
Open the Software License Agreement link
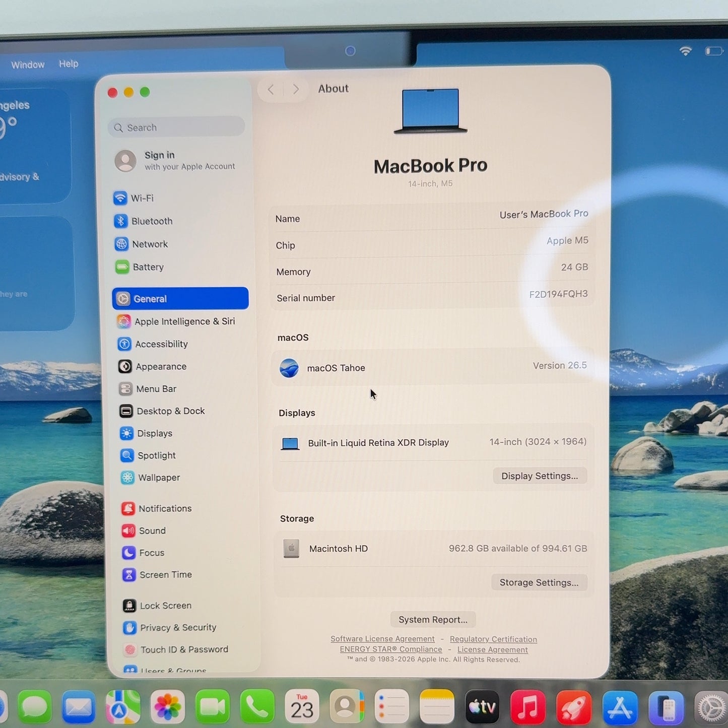[382, 639]
